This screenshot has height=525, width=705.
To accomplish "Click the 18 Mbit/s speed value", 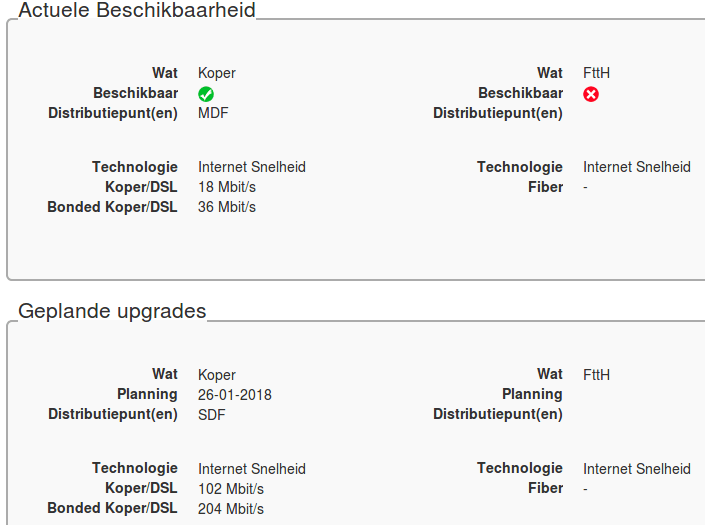I will point(227,187).
